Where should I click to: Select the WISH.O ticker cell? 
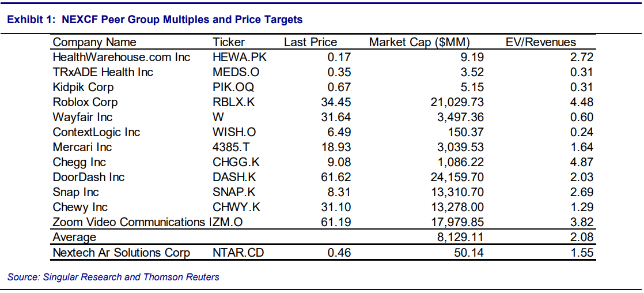[x=234, y=132]
